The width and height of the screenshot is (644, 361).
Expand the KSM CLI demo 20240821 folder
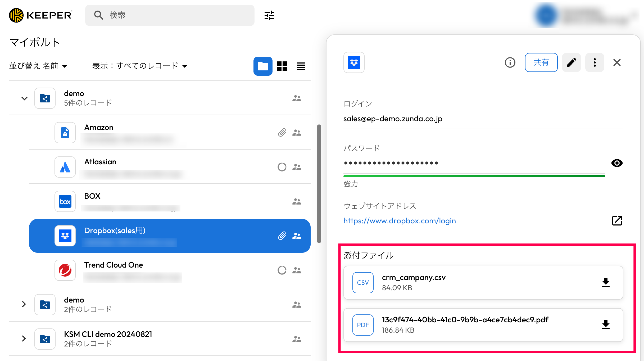24,339
